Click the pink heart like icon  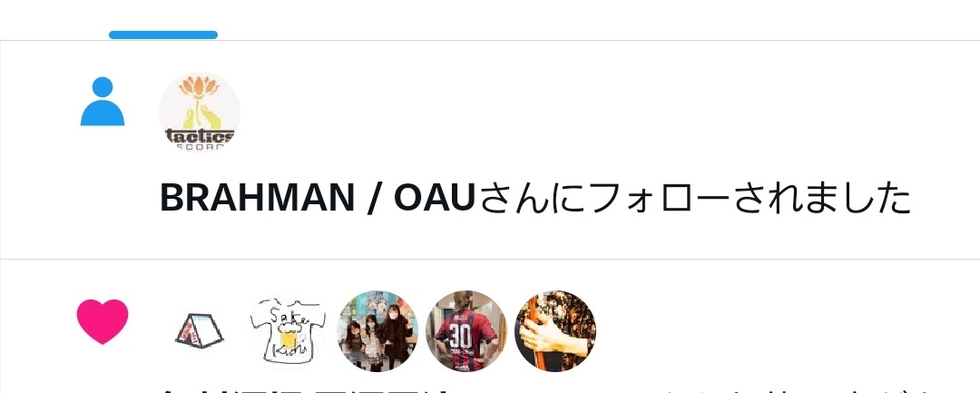[x=103, y=321]
